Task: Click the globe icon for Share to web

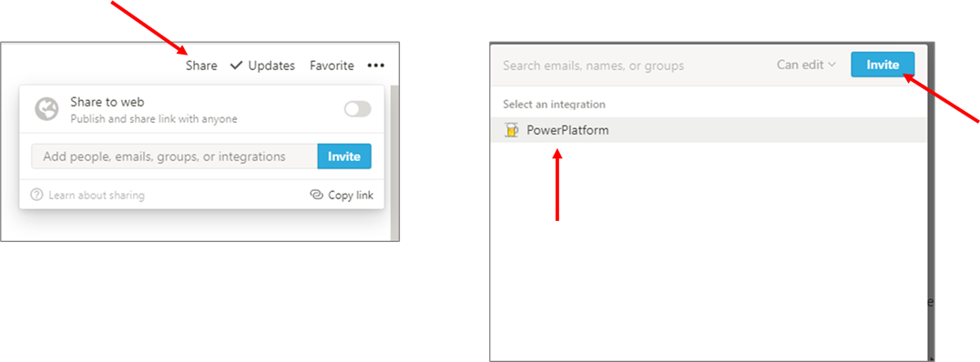Action: [x=46, y=109]
